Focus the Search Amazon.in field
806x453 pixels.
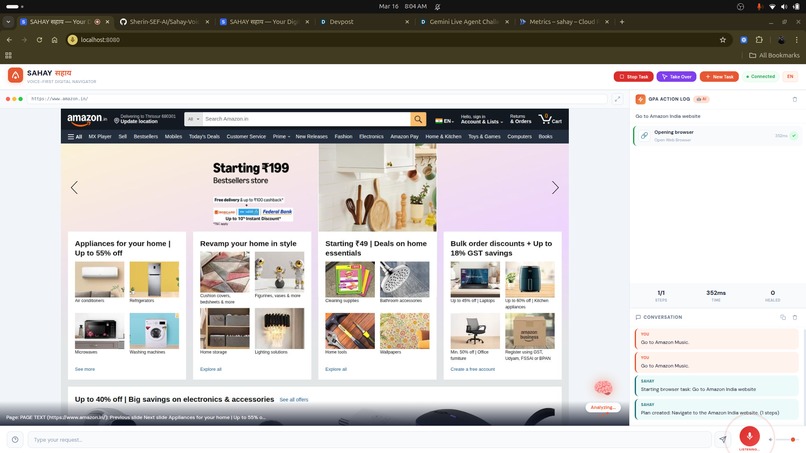pos(306,119)
